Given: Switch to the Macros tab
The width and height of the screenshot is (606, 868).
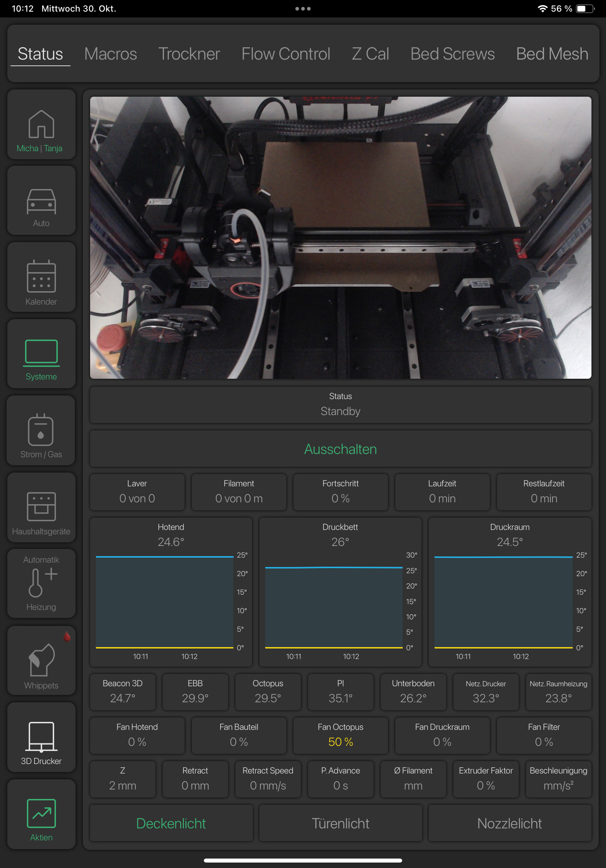Looking at the screenshot, I should (x=111, y=54).
